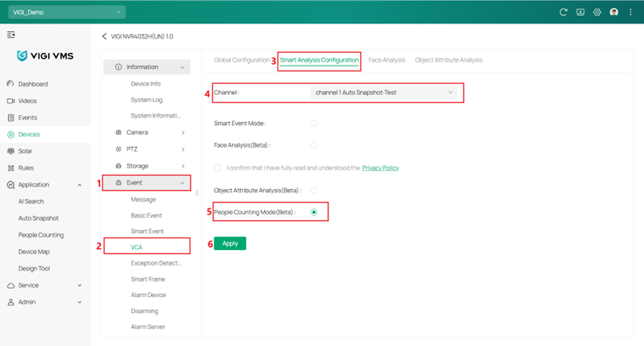This screenshot has height=346, width=644.
Task: Open the Channel selection dropdown
Action: [383, 92]
